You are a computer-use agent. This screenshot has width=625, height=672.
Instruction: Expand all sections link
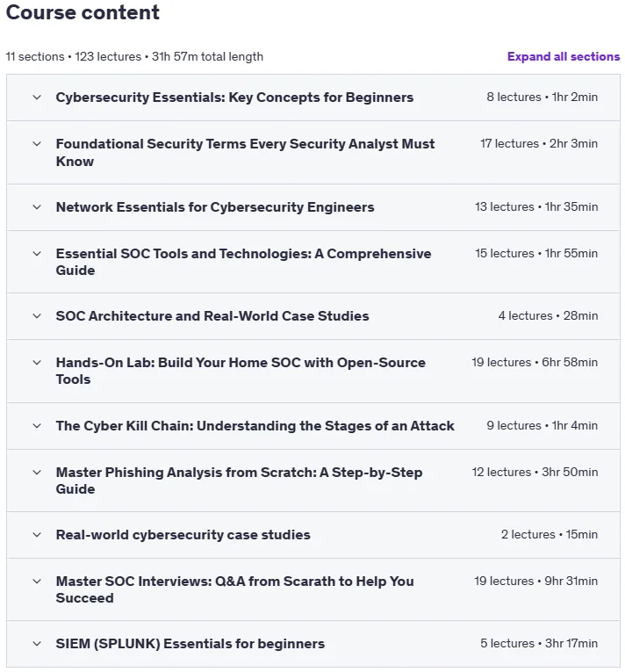coord(564,56)
